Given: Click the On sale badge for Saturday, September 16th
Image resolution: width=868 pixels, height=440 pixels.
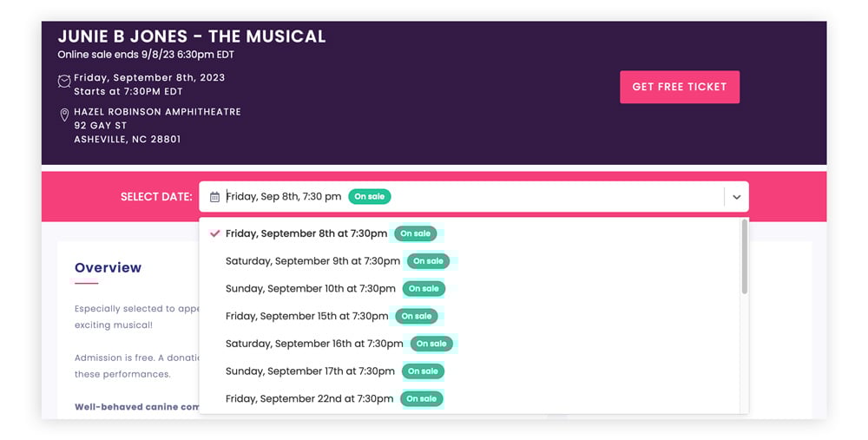Looking at the screenshot, I should [x=431, y=344].
